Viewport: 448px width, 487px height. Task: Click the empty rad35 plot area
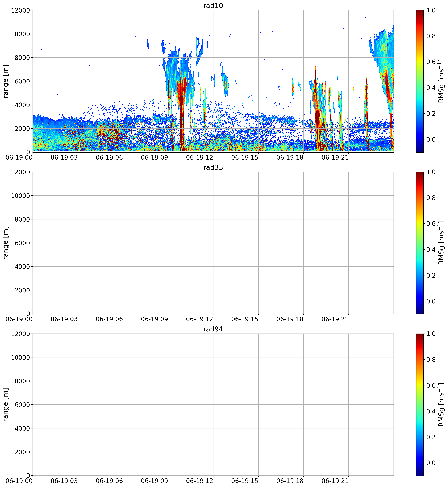(213, 243)
